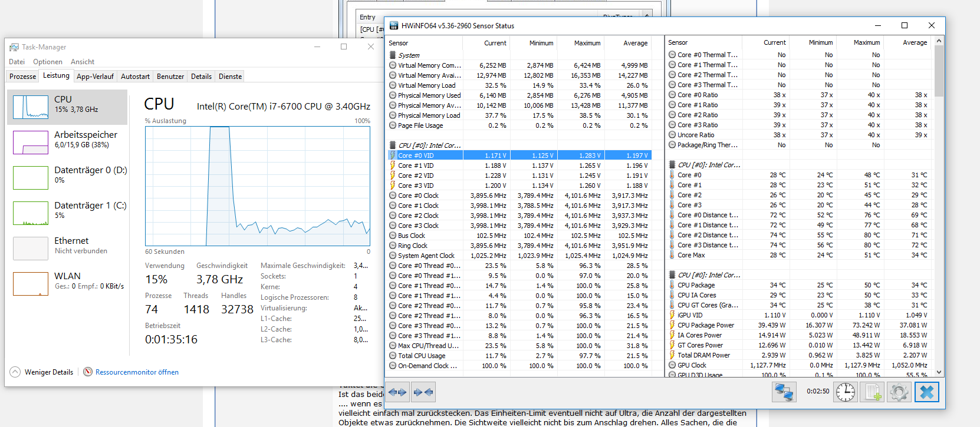Switch to Dienste tab
980x427 pixels.
pyautogui.click(x=231, y=77)
